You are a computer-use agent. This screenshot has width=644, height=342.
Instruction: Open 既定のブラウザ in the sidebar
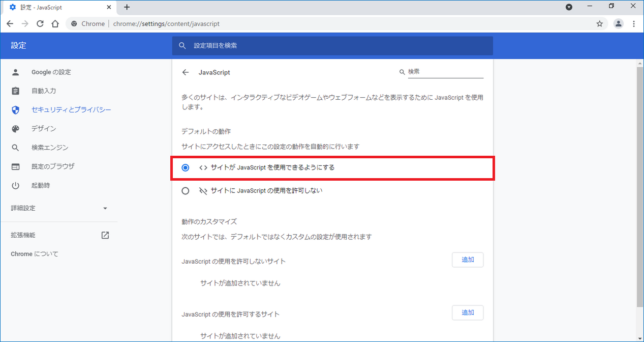(x=53, y=166)
